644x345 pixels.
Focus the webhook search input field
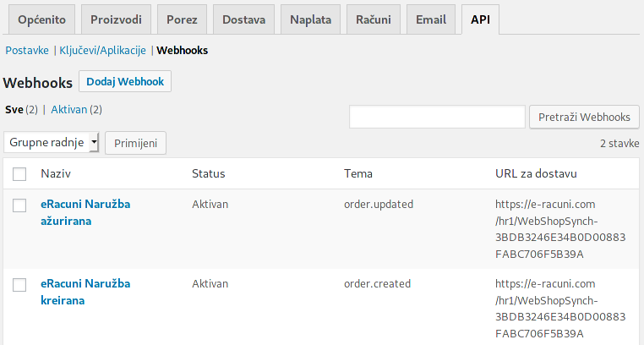(x=437, y=117)
